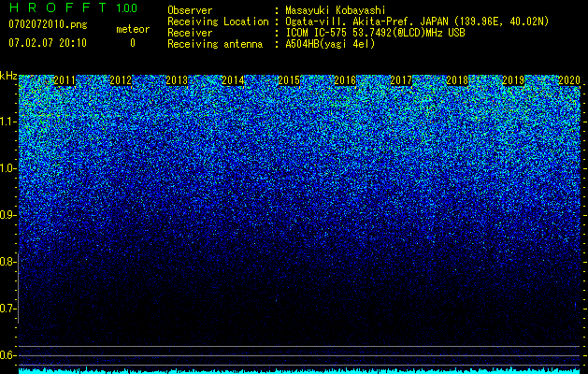
Task: Click the 2011 time marker label
Action: 65,80
